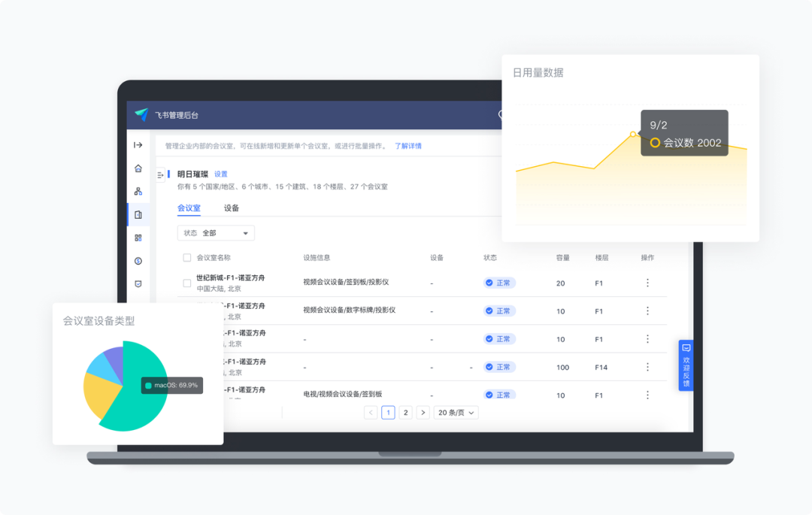The image size is (812, 515).
Task: Click the 状态 column header
Action: 490,257
